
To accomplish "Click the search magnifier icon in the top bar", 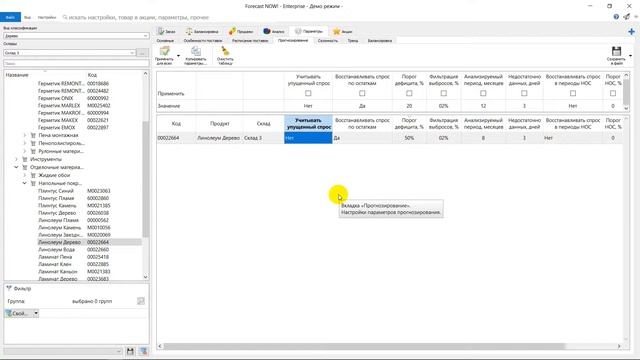I will point(65,17).
